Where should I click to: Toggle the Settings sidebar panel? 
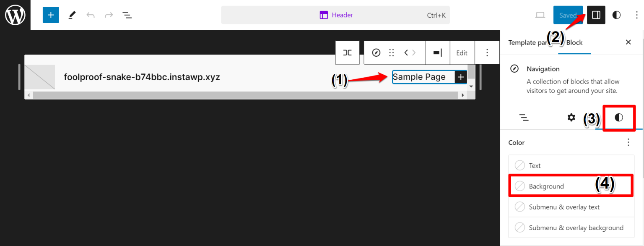pos(596,15)
